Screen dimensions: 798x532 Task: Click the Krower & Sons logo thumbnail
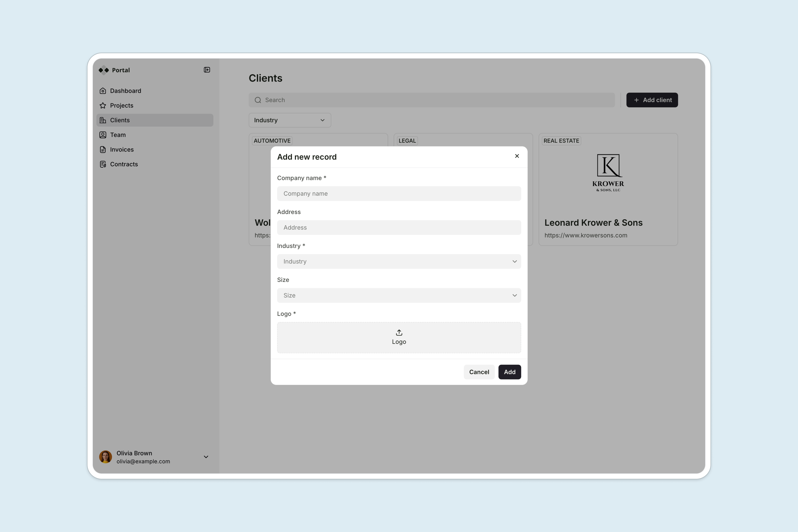[608, 173]
